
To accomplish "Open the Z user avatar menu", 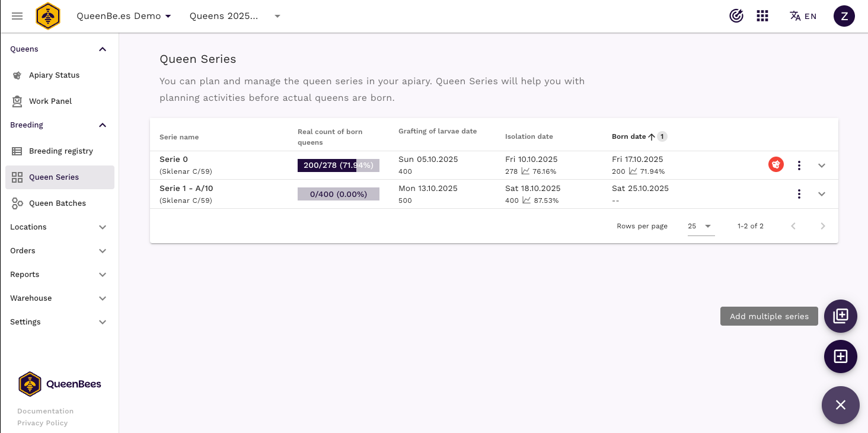I will [x=844, y=16].
